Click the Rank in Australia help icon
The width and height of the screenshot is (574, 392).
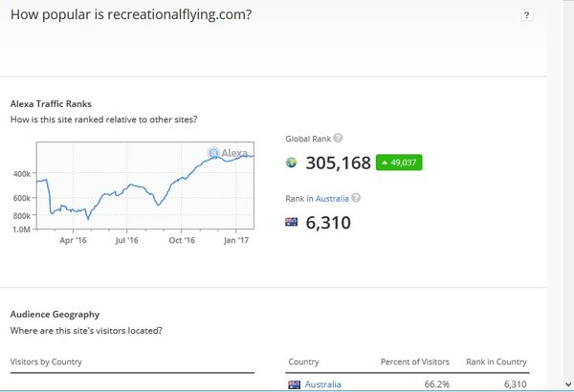pyautogui.click(x=356, y=198)
